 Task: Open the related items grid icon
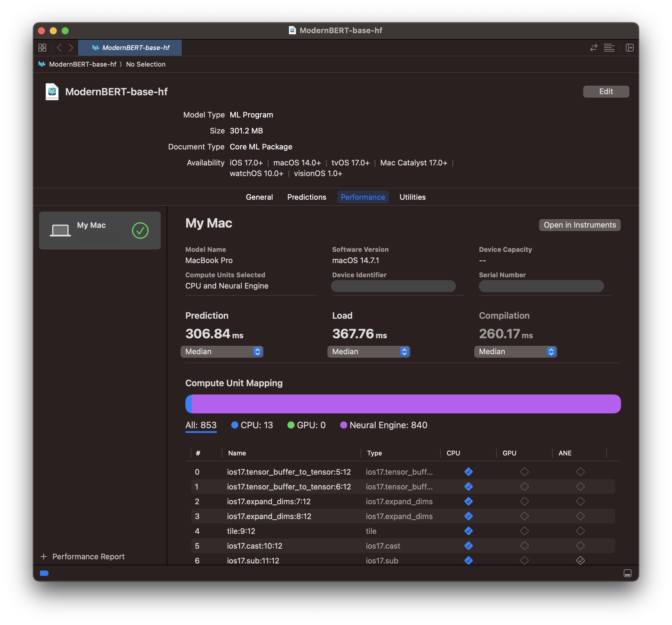[42, 48]
